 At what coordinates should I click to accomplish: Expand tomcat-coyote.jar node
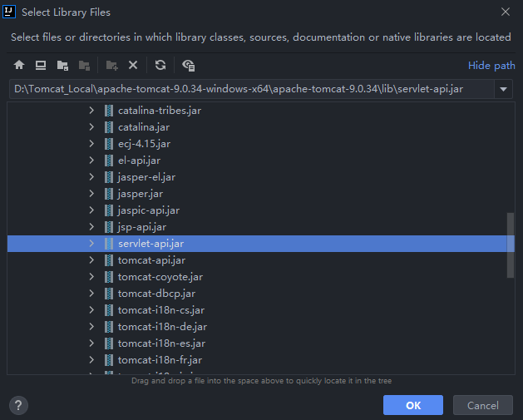[91, 277]
